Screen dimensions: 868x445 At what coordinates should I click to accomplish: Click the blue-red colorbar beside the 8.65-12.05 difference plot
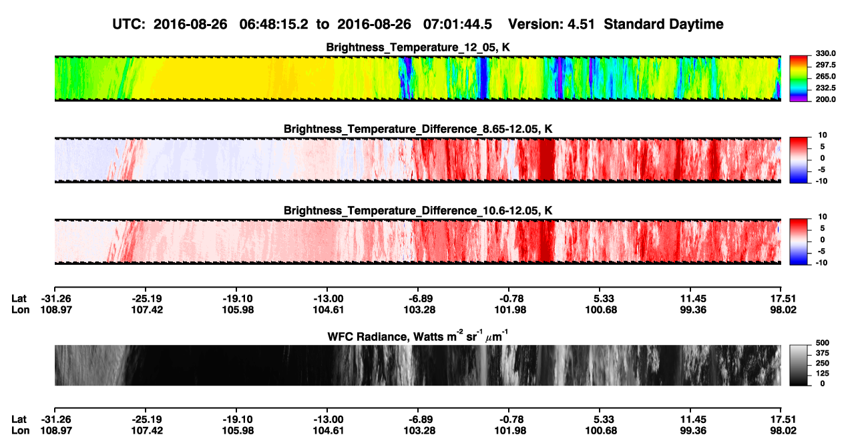pyautogui.click(x=799, y=160)
